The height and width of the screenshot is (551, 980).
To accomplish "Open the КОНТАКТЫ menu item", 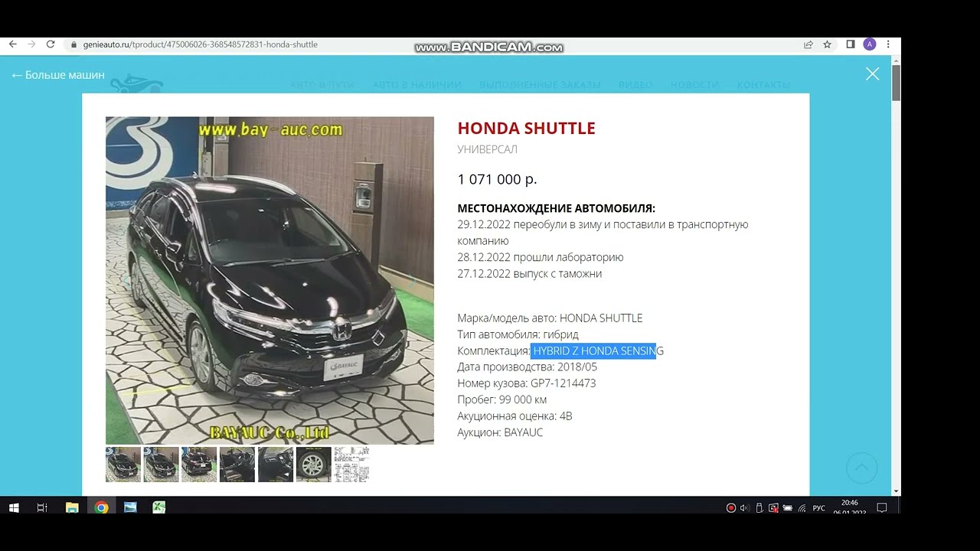I will (x=763, y=85).
